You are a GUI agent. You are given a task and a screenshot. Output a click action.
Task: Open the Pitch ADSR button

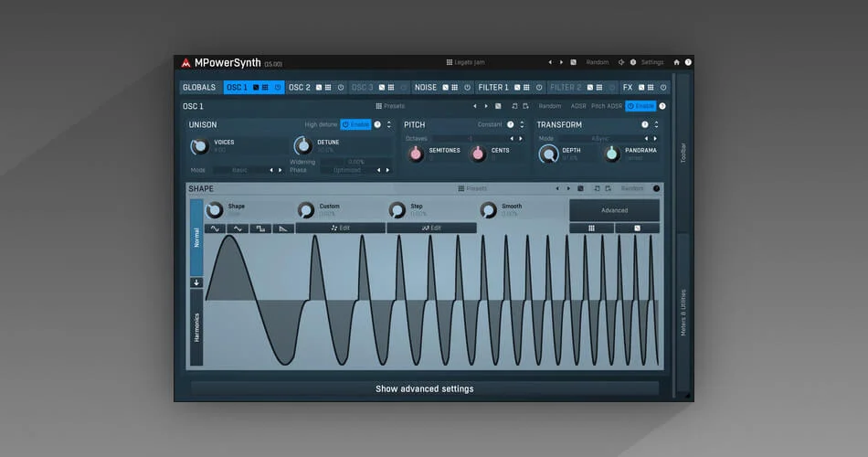coord(607,106)
